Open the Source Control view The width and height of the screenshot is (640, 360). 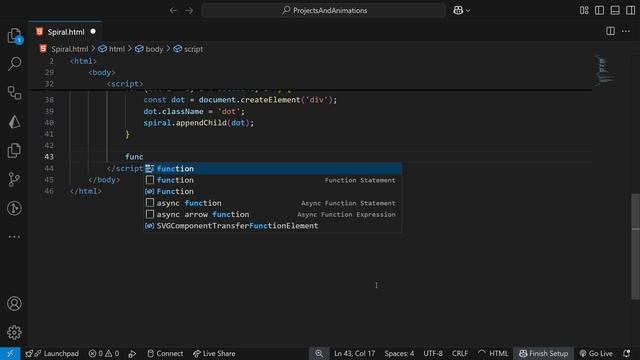(x=14, y=179)
